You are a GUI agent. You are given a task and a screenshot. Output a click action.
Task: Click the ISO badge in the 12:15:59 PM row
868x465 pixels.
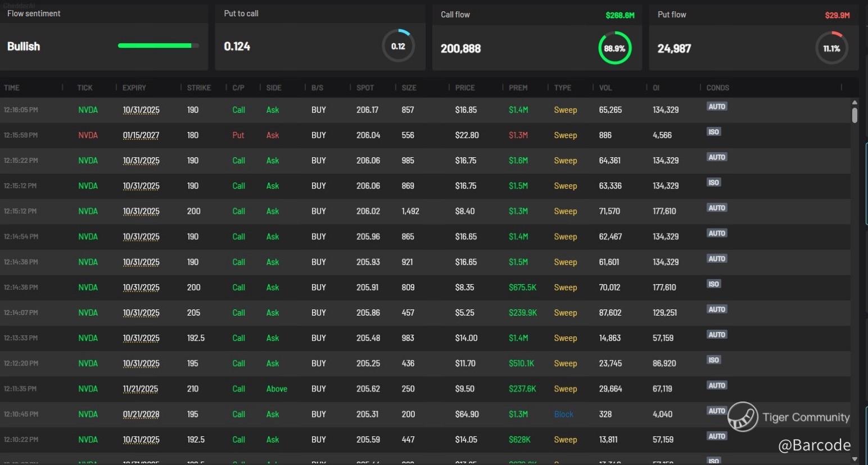[x=714, y=131]
